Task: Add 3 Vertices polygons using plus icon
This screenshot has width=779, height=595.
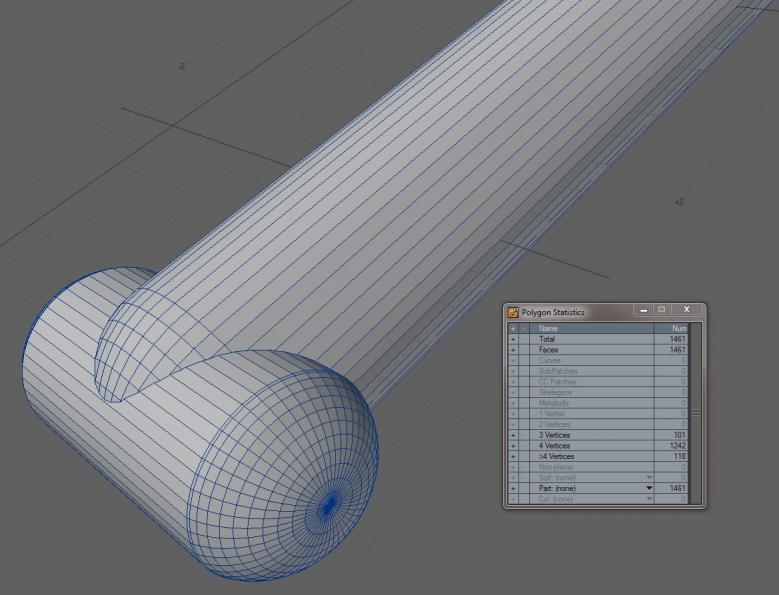Action: [514, 435]
